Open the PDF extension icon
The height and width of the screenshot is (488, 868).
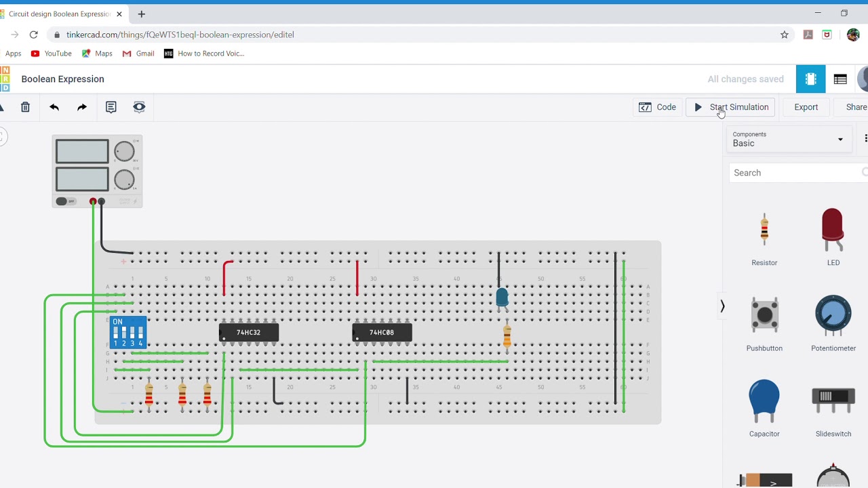click(x=808, y=35)
